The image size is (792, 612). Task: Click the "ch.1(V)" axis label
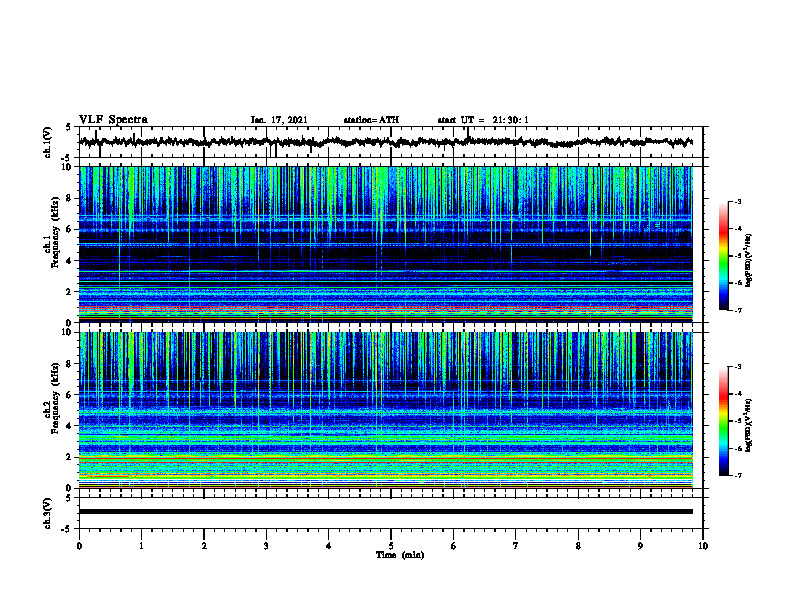click(x=48, y=142)
